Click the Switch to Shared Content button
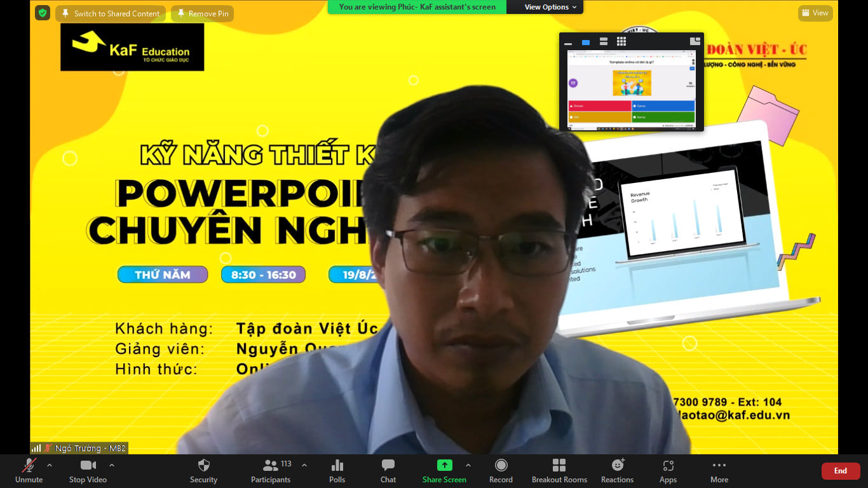This screenshot has height=488, width=868. tap(111, 13)
